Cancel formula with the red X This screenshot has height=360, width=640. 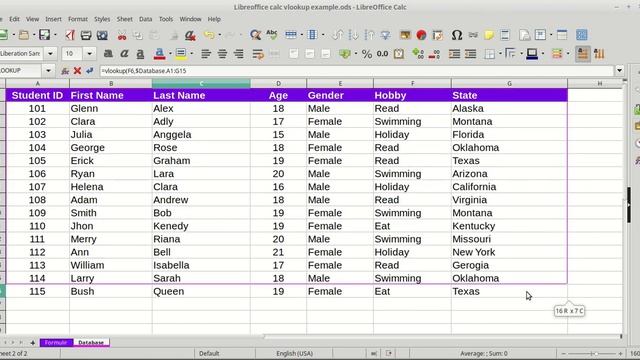[x=77, y=71]
